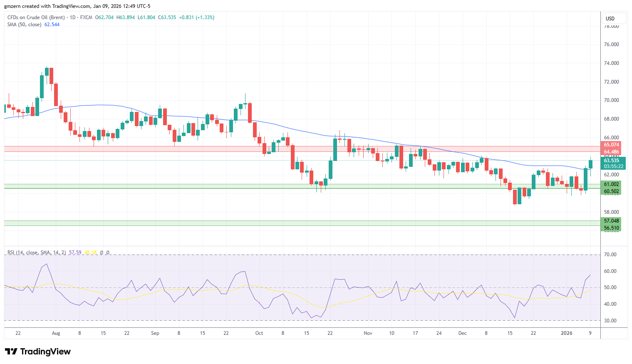Viewport: 632px width, 364px height.
Task: Click the TradingView logo at the bottom
Action: click(x=38, y=352)
